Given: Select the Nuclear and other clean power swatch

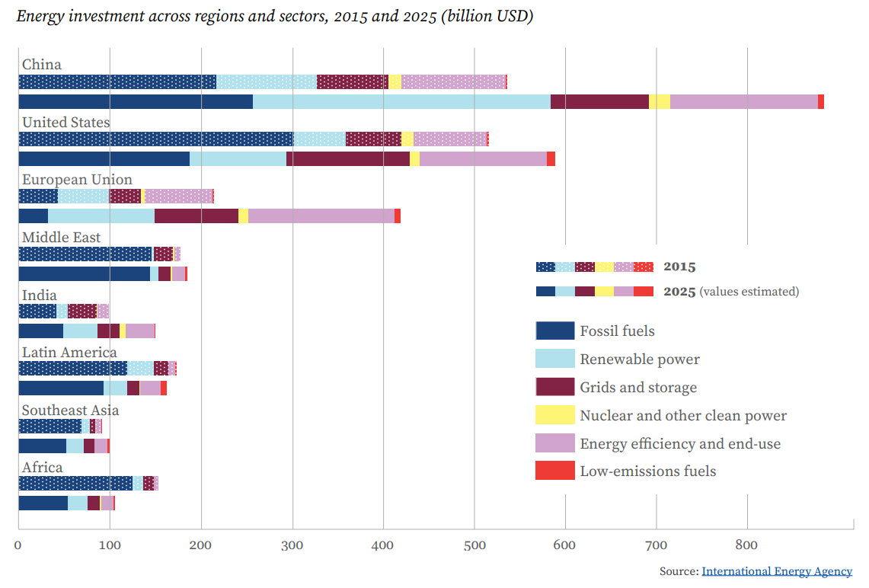Looking at the screenshot, I should click(x=554, y=415).
